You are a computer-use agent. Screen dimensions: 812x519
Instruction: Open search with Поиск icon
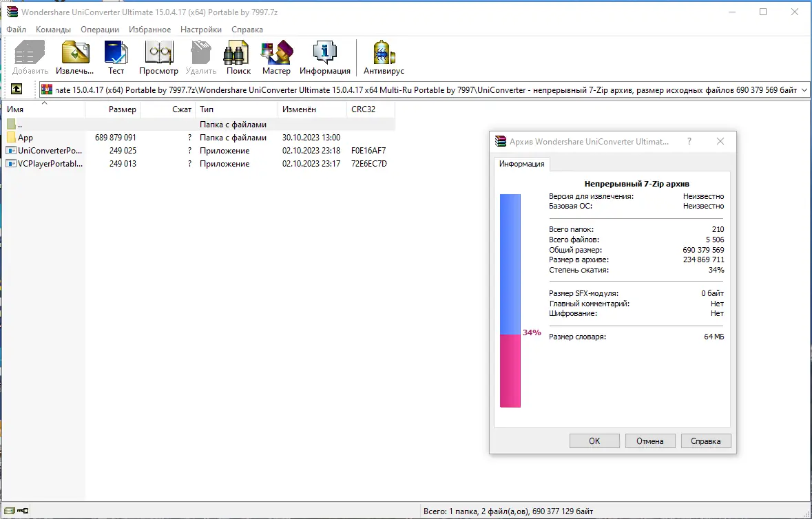tap(237, 55)
